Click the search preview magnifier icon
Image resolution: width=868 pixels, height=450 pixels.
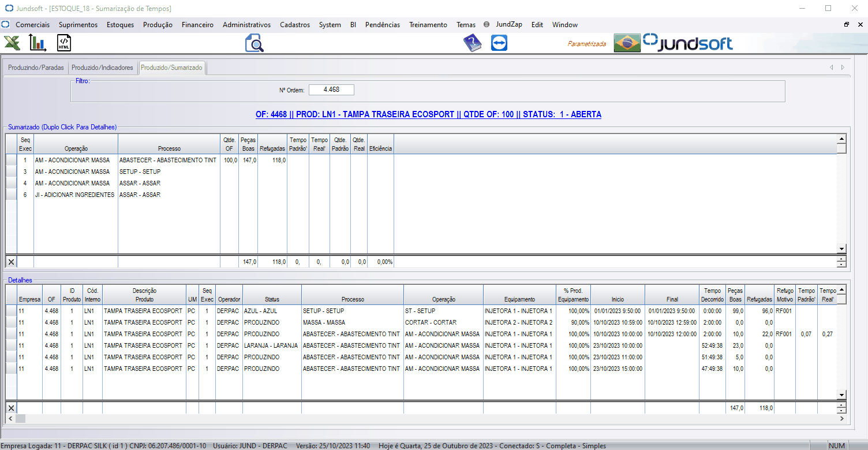coord(254,43)
